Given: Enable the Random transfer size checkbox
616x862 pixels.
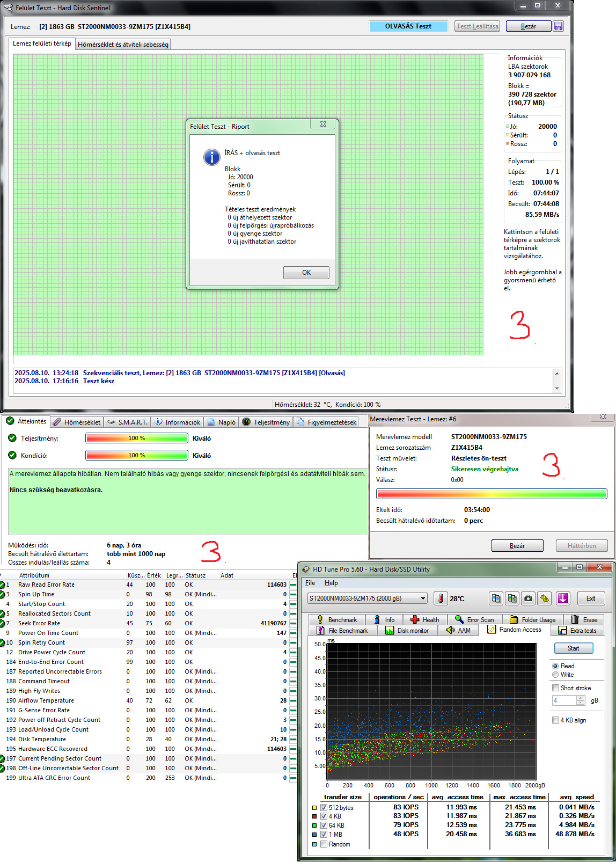Looking at the screenshot, I should (324, 844).
